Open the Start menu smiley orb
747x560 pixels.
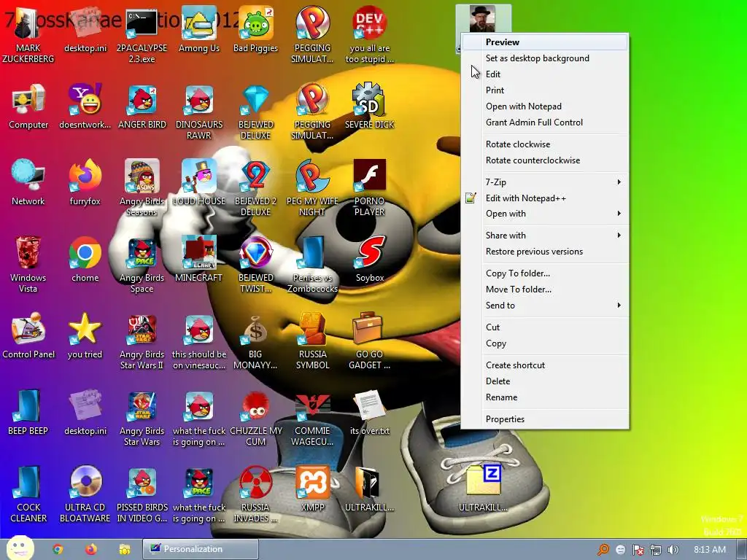coord(20,548)
